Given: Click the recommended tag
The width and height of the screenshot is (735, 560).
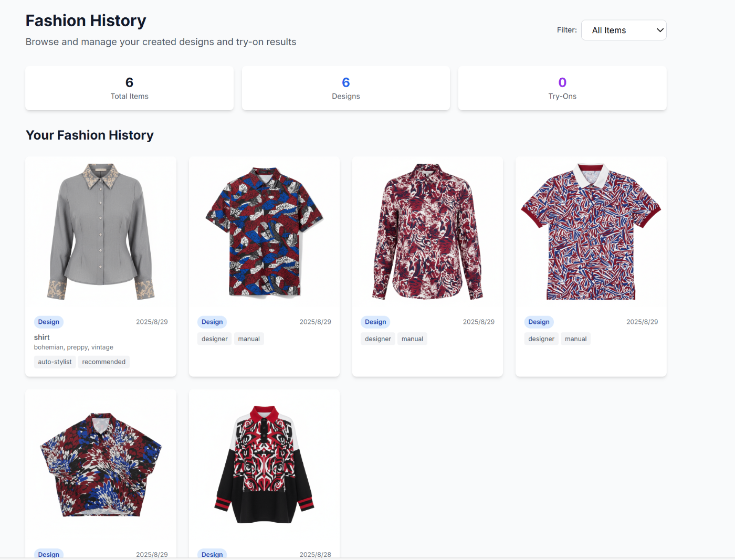Looking at the screenshot, I should [104, 362].
